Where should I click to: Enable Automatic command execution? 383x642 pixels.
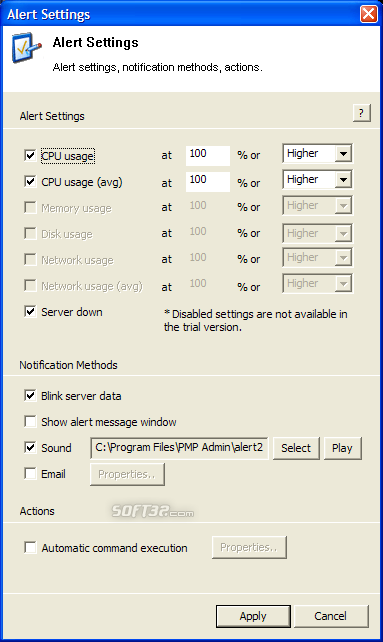[30, 547]
